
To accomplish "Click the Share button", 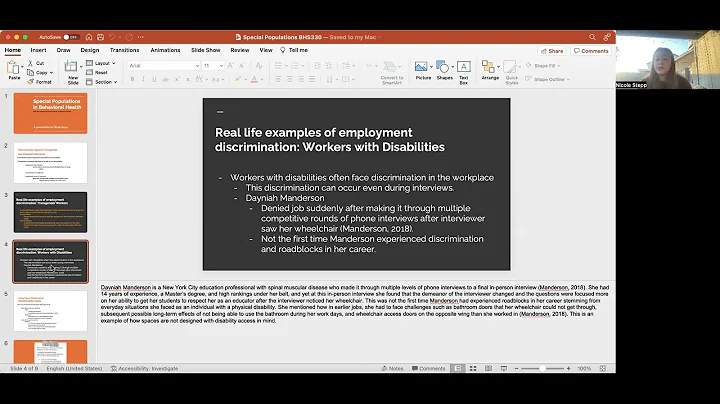I will [552, 51].
